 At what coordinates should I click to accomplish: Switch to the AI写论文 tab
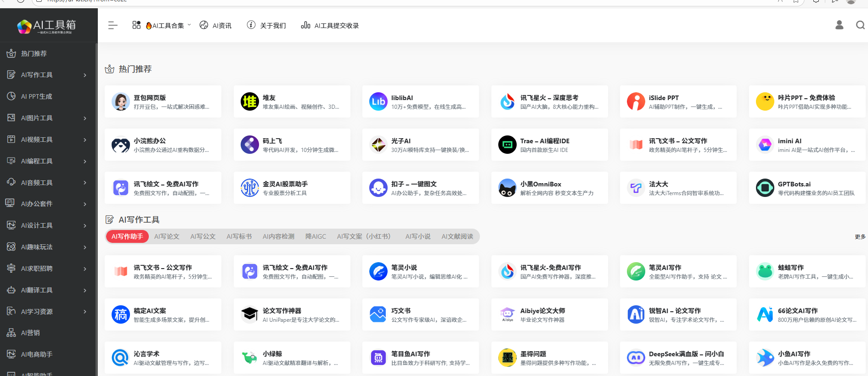tap(167, 236)
